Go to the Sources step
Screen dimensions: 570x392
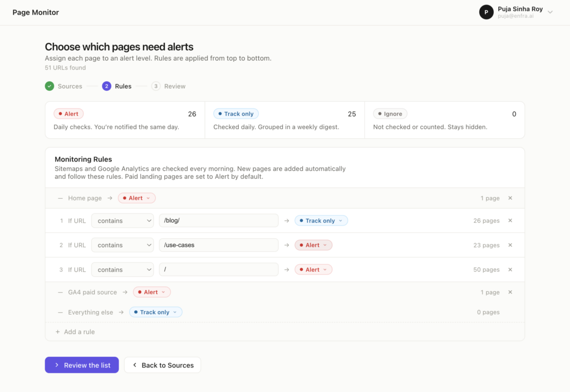[x=70, y=86]
